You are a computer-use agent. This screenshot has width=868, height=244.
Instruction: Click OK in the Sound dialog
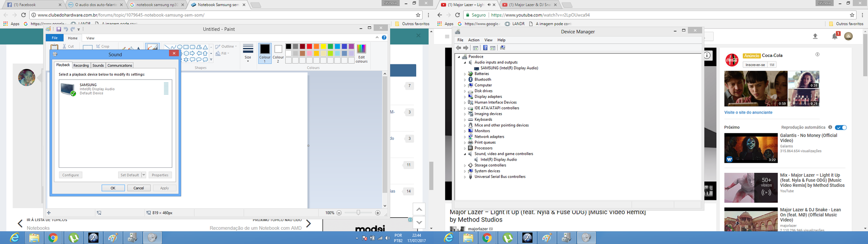(113, 188)
